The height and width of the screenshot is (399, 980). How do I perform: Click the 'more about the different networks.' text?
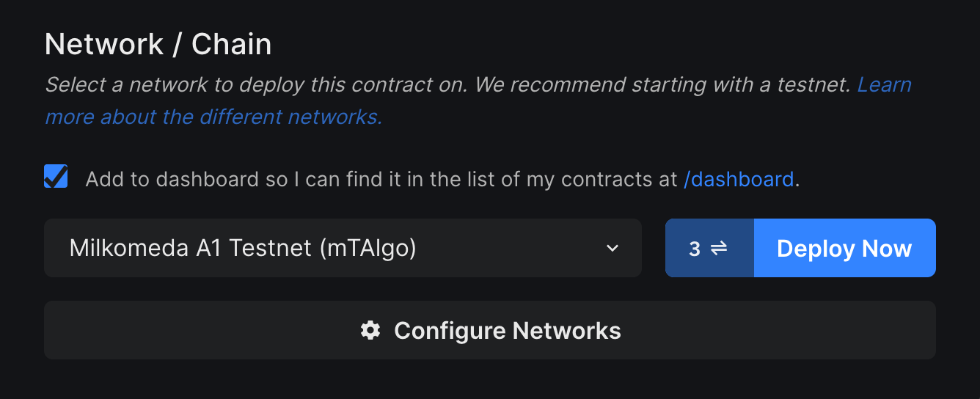(213, 117)
